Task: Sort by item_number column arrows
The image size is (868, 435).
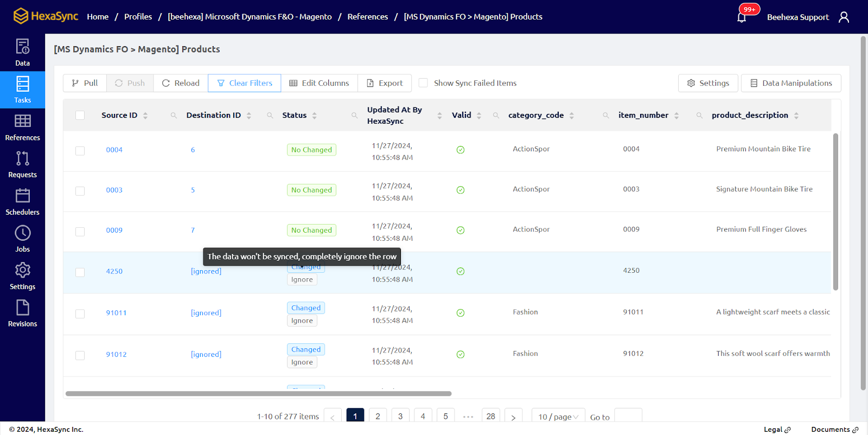Action: [676, 116]
